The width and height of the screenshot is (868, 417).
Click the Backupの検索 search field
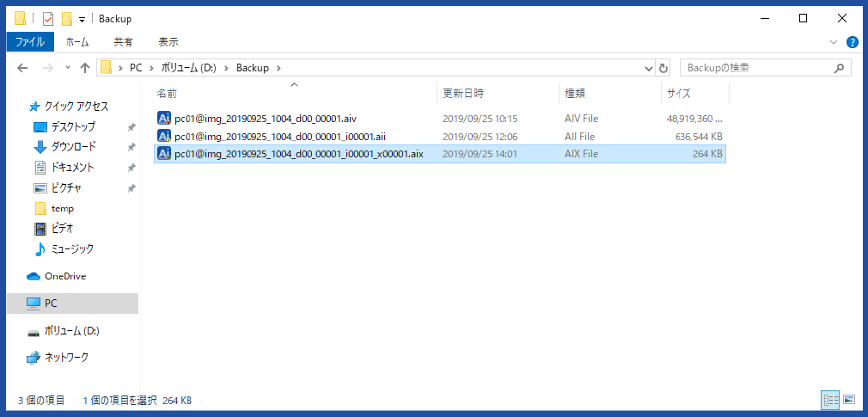tap(756, 68)
